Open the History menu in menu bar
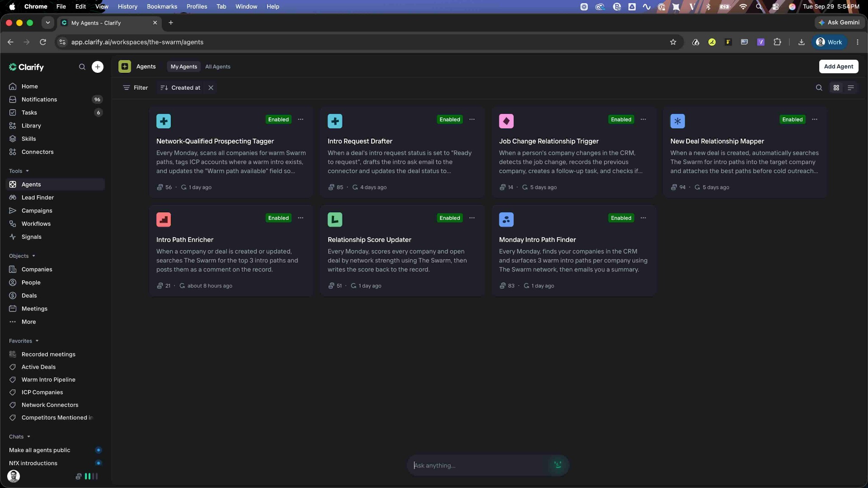Image resolution: width=868 pixels, height=488 pixels. pyautogui.click(x=127, y=6)
